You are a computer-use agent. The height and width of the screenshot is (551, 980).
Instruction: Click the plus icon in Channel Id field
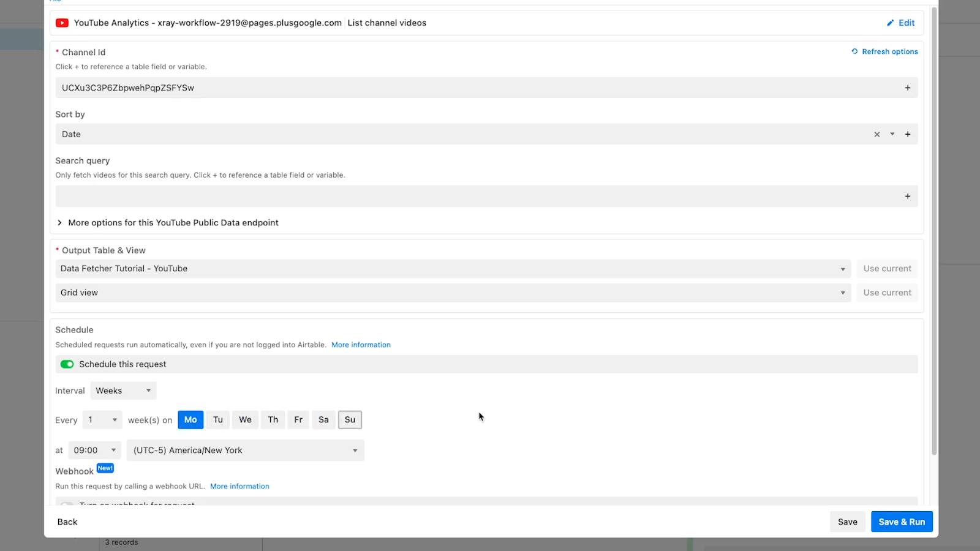pyautogui.click(x=908, y=88)
